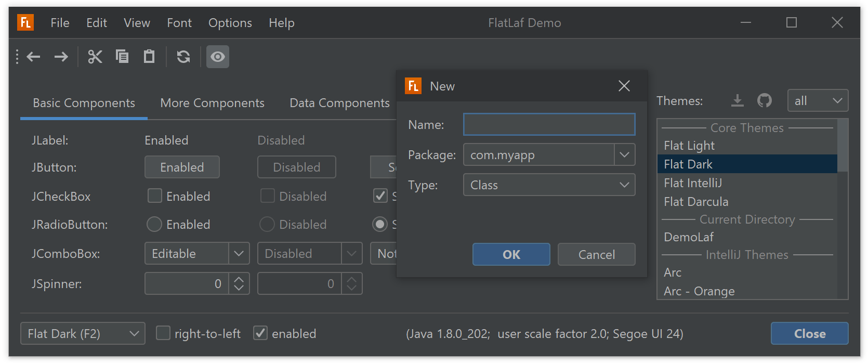Click the Package com.myapp text field
868x364 pixels.
pyautogui.click(x=538, y=155)
